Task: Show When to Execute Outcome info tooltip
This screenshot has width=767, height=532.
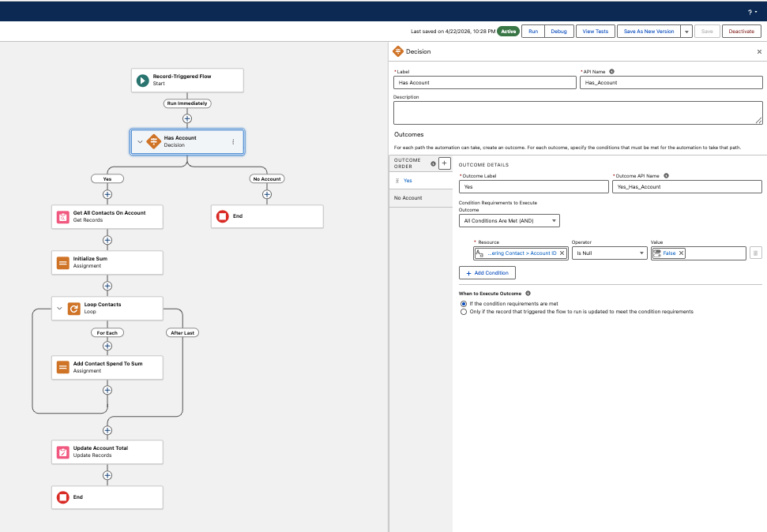Action: (x=528, y=294)
